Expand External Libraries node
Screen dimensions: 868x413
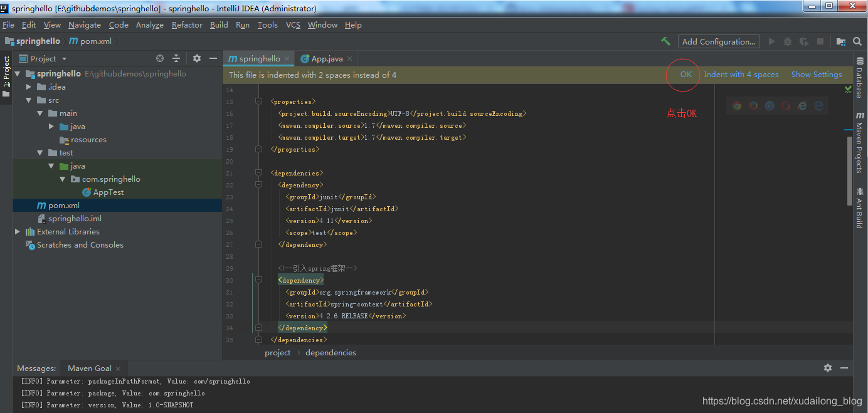click(x=17, y=232)
